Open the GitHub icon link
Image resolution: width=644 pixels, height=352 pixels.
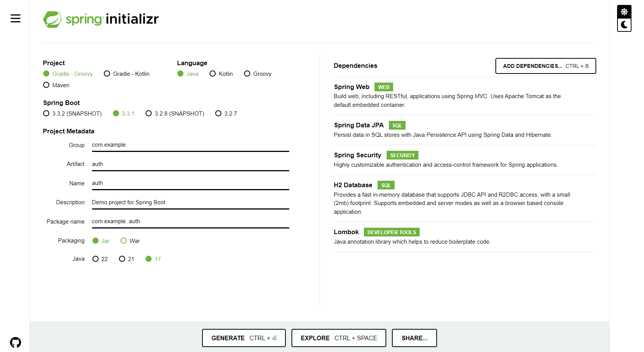tap(16, 343)
